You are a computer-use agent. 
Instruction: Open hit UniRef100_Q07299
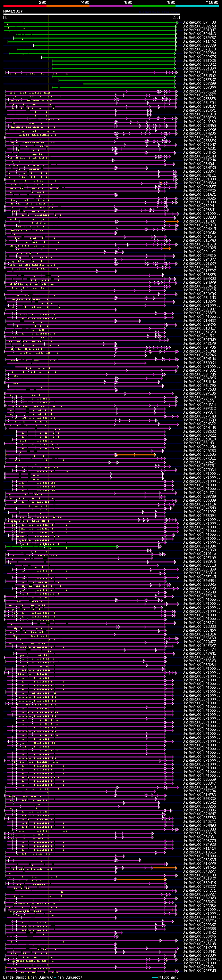point(199,84)
